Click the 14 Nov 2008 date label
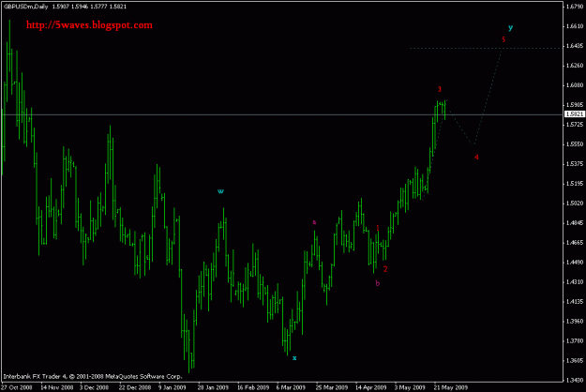Screen dimensions: 586x392 [x=57, y=387]
